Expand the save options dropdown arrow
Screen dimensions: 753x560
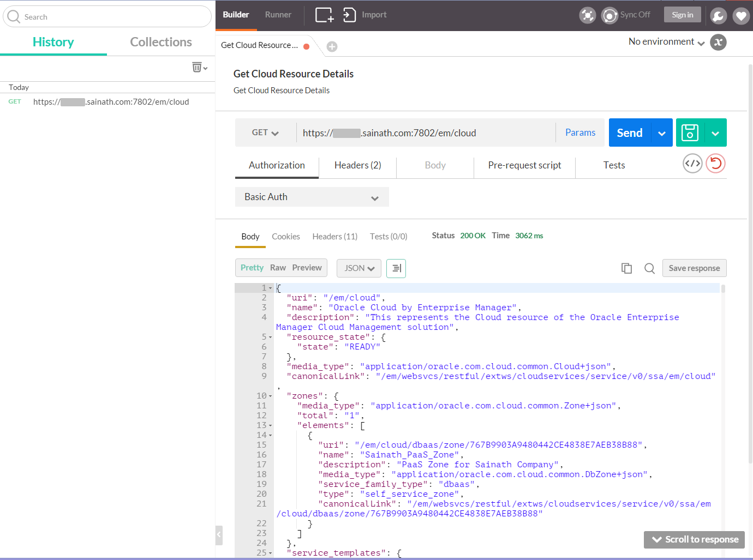(x=715, y=133)
